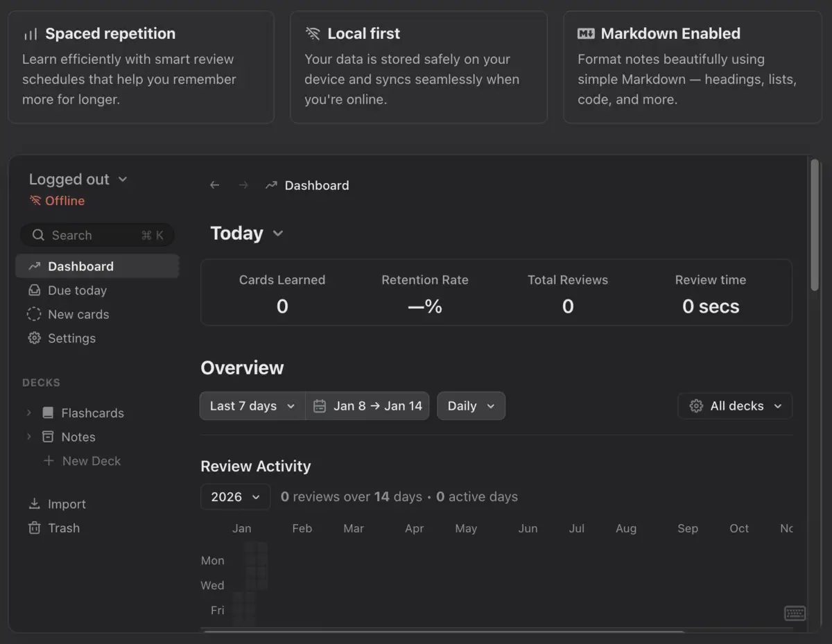The width and height of the screenshot is (832, 644).
Task: Open the Daily interval dropdown
Action: point(471,406)
